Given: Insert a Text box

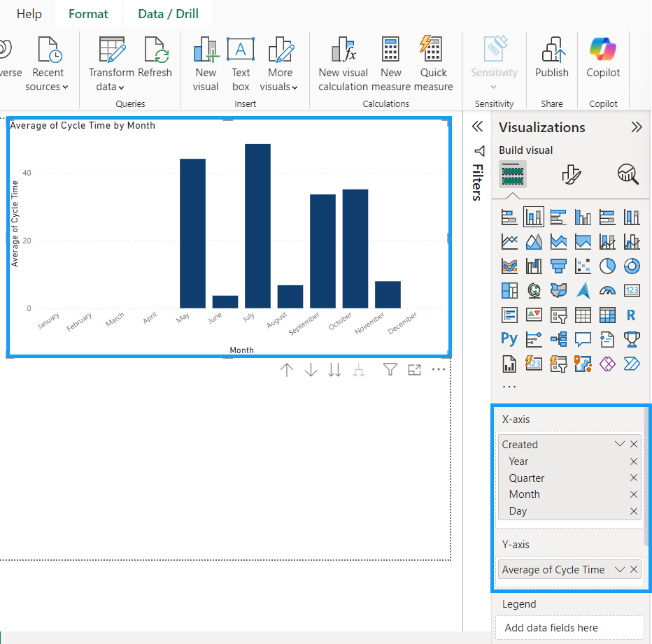Looking at the screenshot, I should [x=241, y=64].
